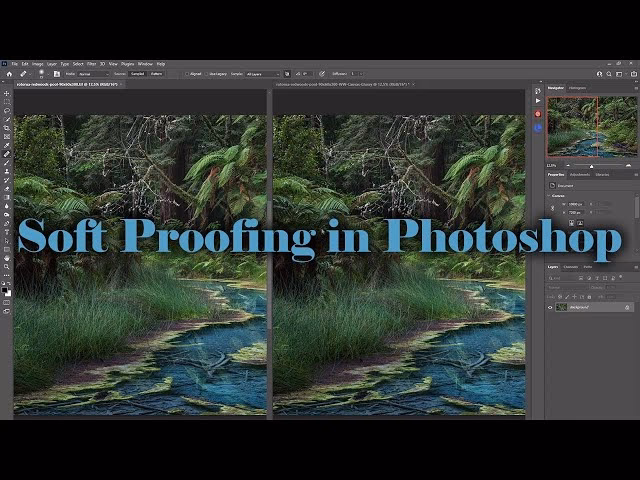Viewport: 640px width, 480px height.
Task: Select the Crop tool
Action: pos(7,128)
